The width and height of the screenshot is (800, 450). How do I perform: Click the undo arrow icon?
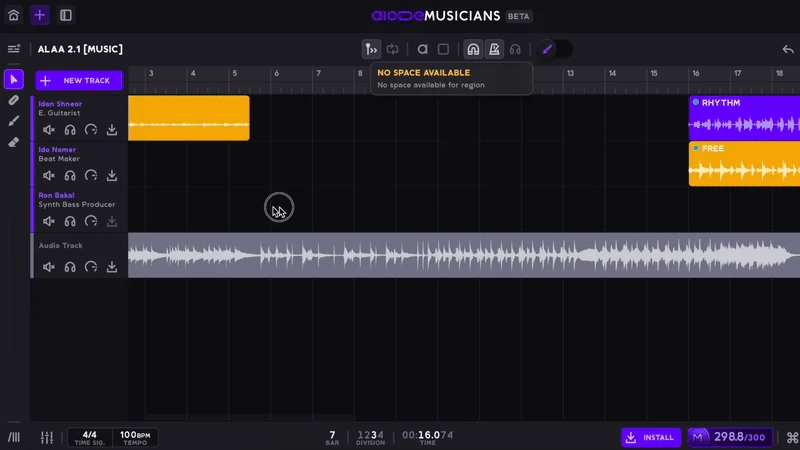(x=787, y=49)
